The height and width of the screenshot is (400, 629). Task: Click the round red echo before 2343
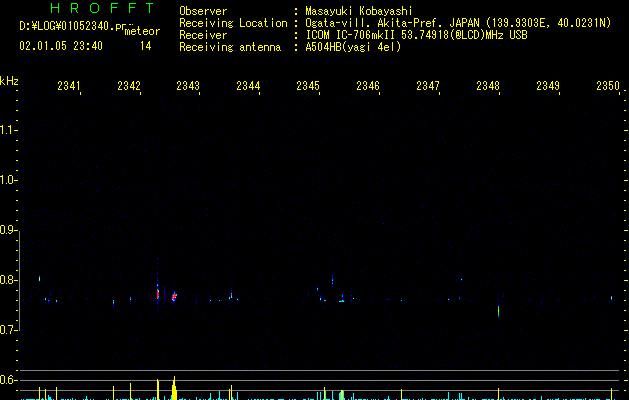(174, 297)
